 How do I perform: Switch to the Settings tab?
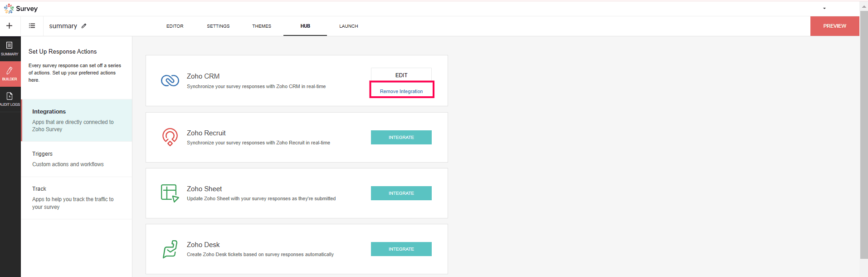click(x=218, y=26)
